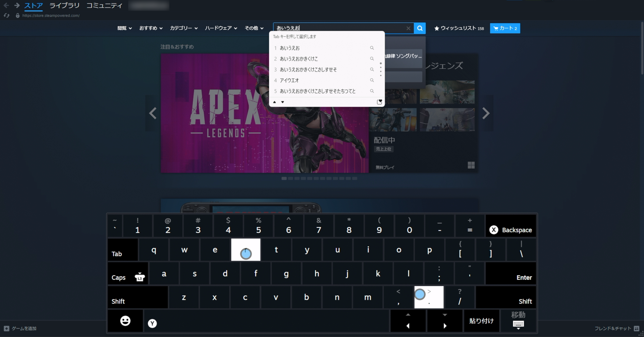644x337 pixels.
Task: Move cursor left with arrow key
Action: tap(408, 321)
